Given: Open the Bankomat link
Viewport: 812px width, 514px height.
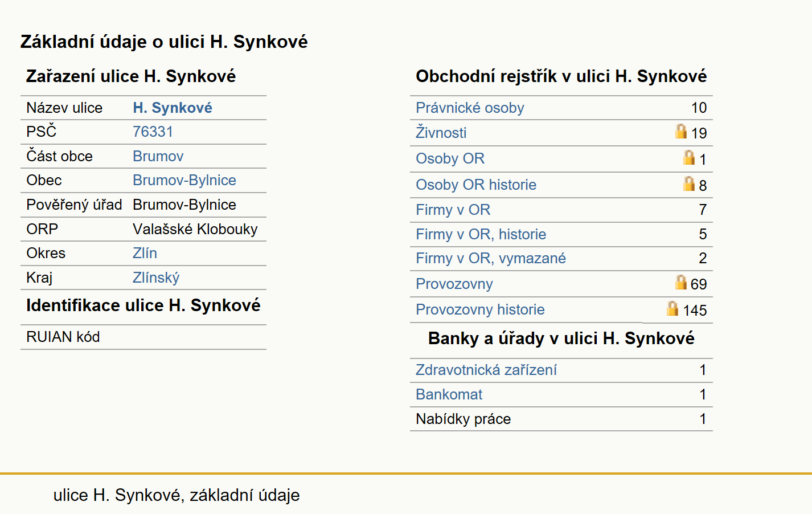Looking at the screenshot, I should coord(449,394).
